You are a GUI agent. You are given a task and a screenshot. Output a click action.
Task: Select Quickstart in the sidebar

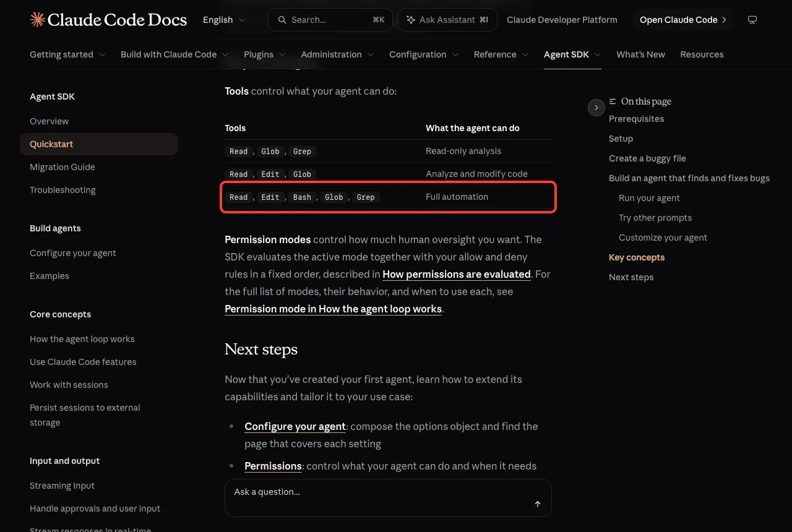(99, 144)
